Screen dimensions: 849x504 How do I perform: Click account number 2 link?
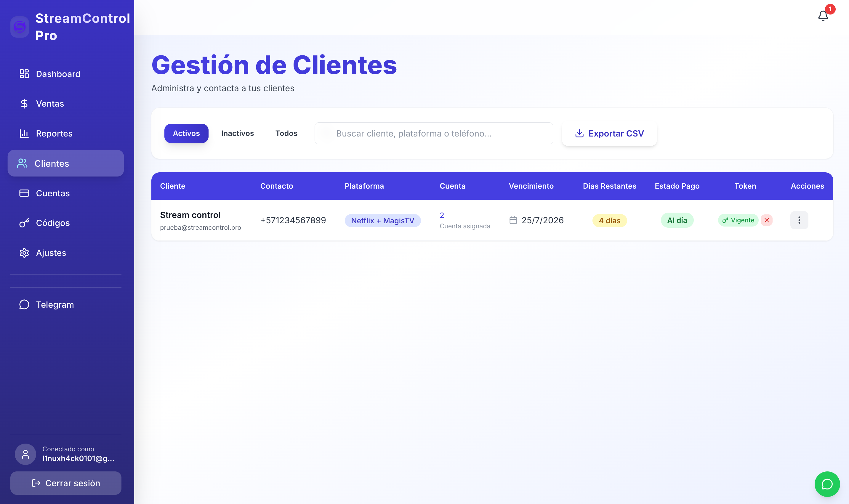click(442, 215)
